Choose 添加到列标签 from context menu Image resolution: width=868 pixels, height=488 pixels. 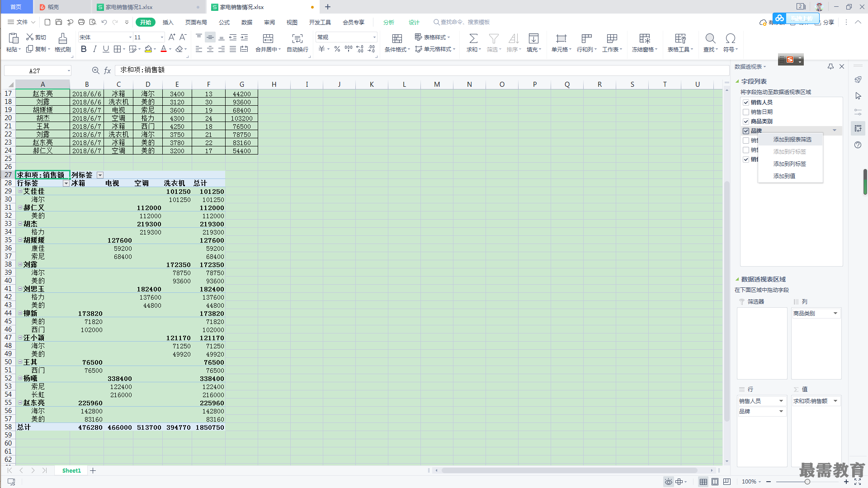(x=789, y=164)
